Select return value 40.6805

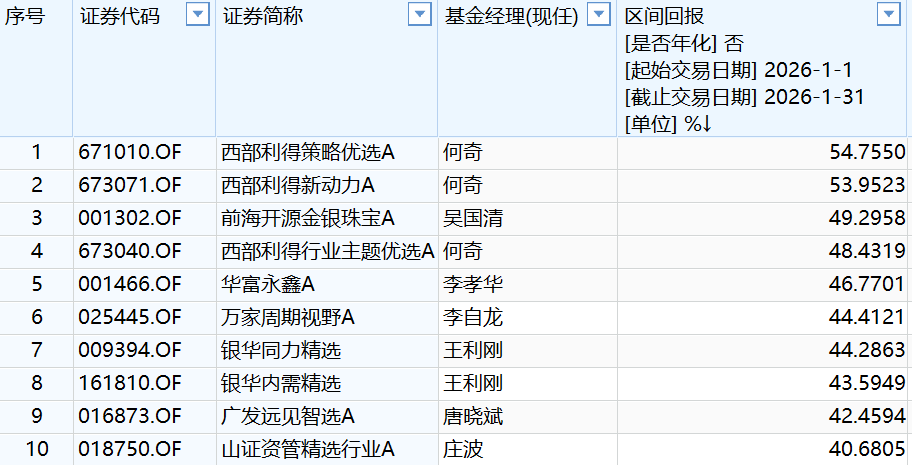click(x=867, y=449)
